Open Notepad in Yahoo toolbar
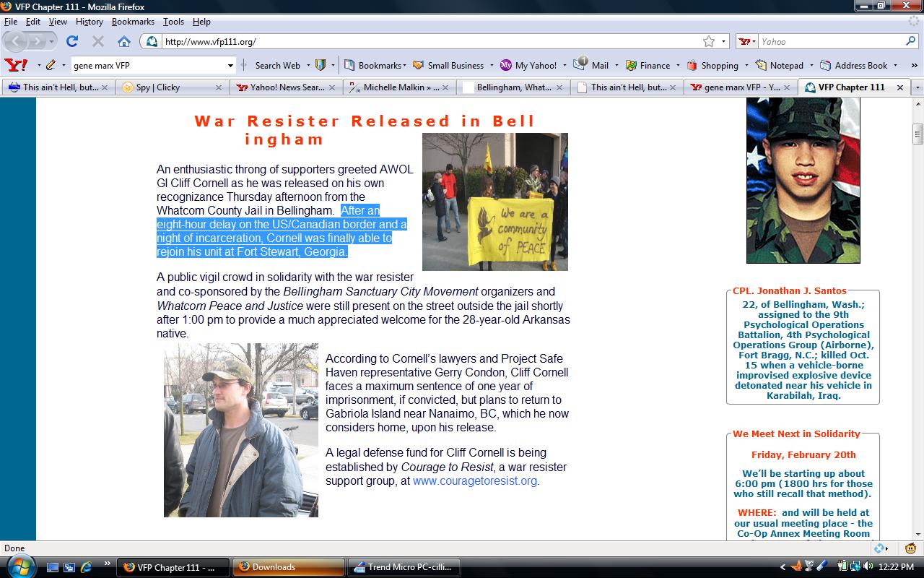 pos(779,65)
